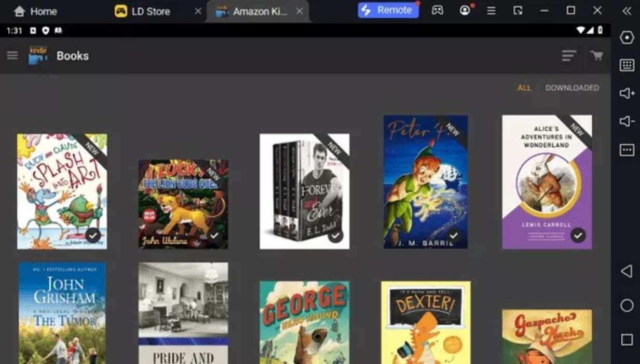Open the George Hero Hound book
This screenshot has height=364, width=640.
pyautogui.click(x=304, y=323)
